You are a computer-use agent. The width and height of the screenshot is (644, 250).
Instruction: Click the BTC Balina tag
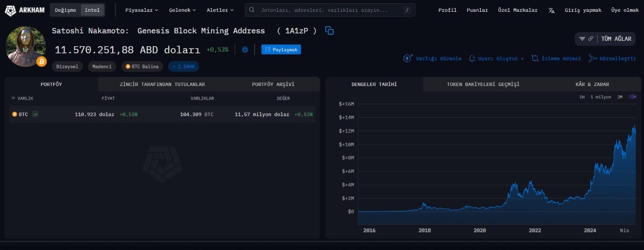[x=143, y=67]
